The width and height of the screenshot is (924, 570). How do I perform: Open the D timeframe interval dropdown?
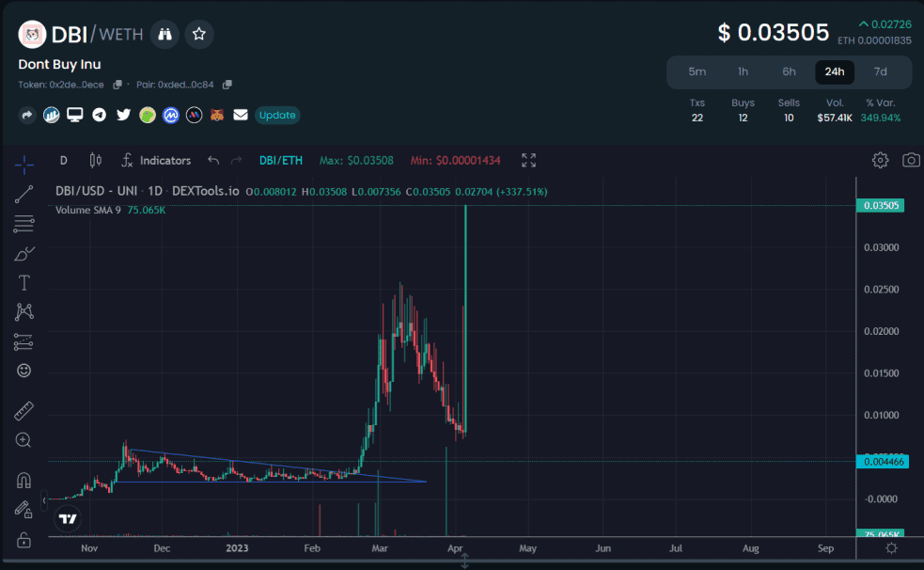[63, 160]
